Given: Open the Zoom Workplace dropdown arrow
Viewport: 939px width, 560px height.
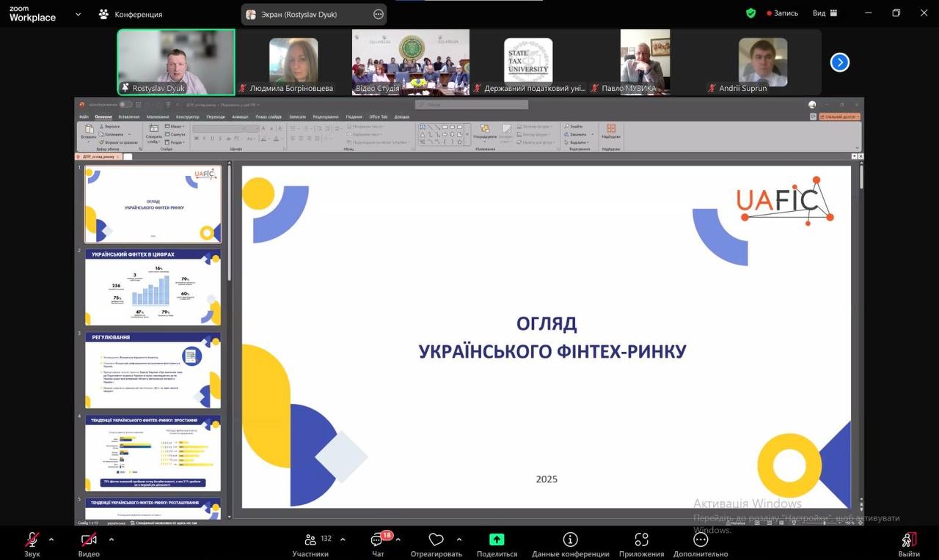Looking at the screenshot, I should (x=78, y=14).
